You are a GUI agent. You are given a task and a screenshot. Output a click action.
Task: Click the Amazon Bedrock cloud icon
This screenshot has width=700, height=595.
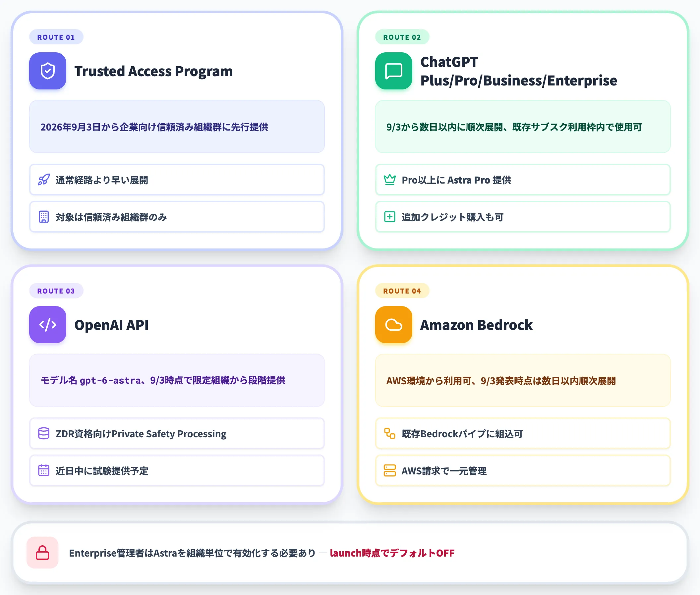coord(393,324)
